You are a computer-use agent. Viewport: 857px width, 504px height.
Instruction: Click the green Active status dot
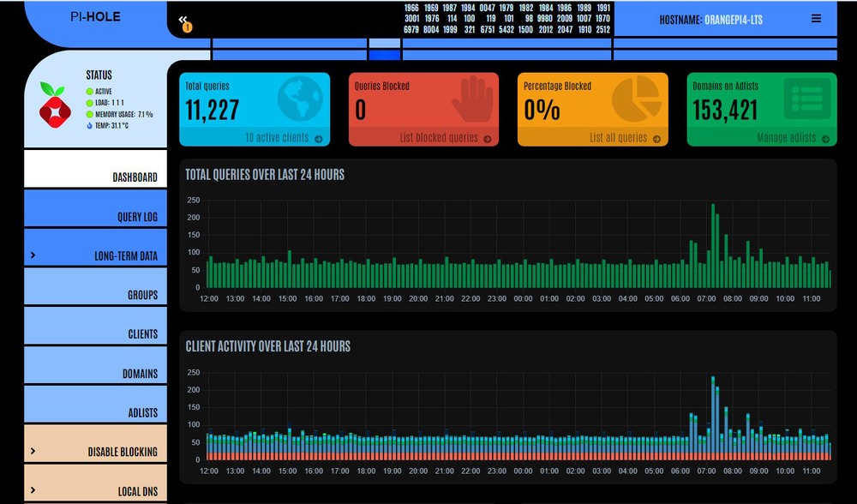coord(90,92)
